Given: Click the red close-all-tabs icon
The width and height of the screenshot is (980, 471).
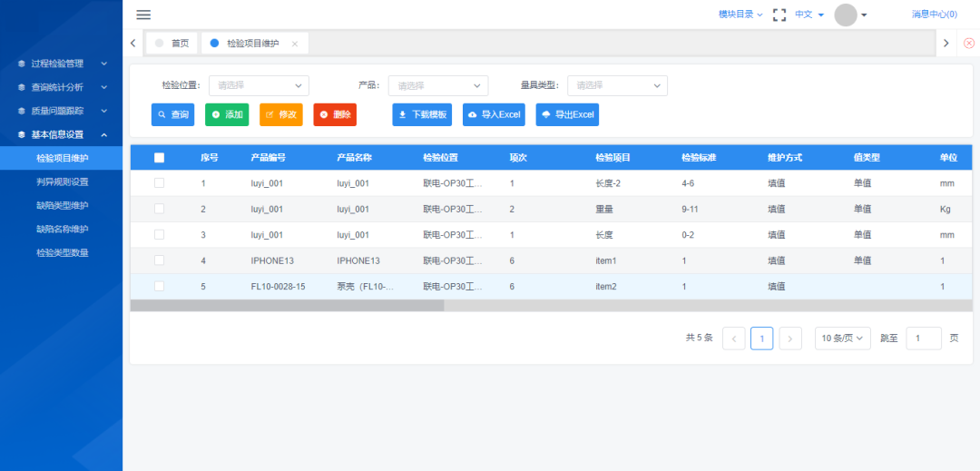Looking at the screenshot, I should [969, 43].
